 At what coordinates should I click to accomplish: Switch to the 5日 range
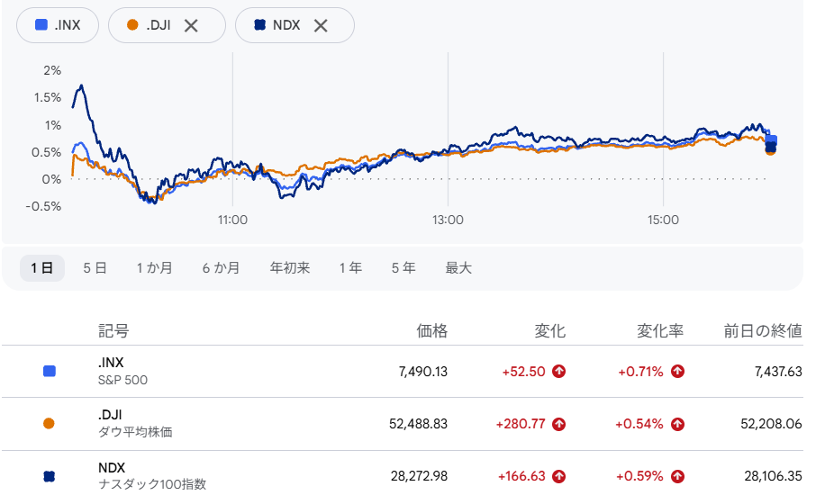click(95, 268)
